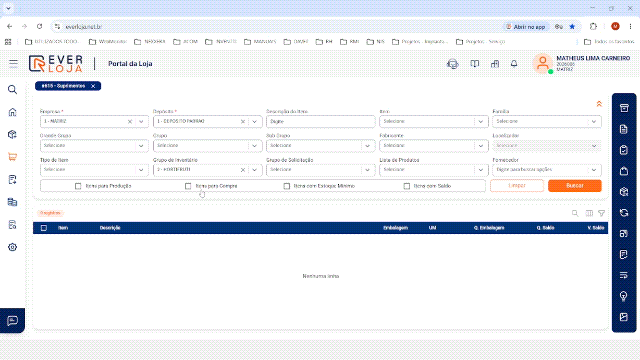Select the orange shopping cart sidebar icon
This screenshot has width=640, height=360.
point(12,157)
